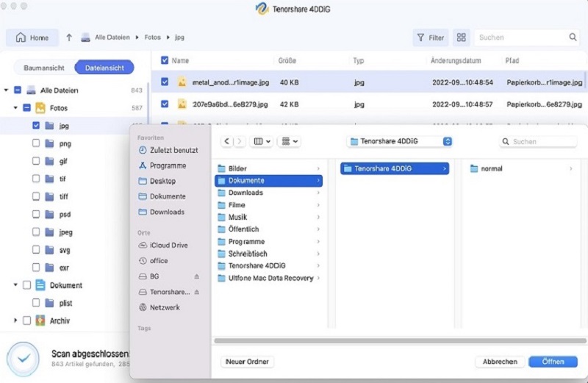Expand the Archiv tree node
Screen dimensions: 588x383
(15, 321)
